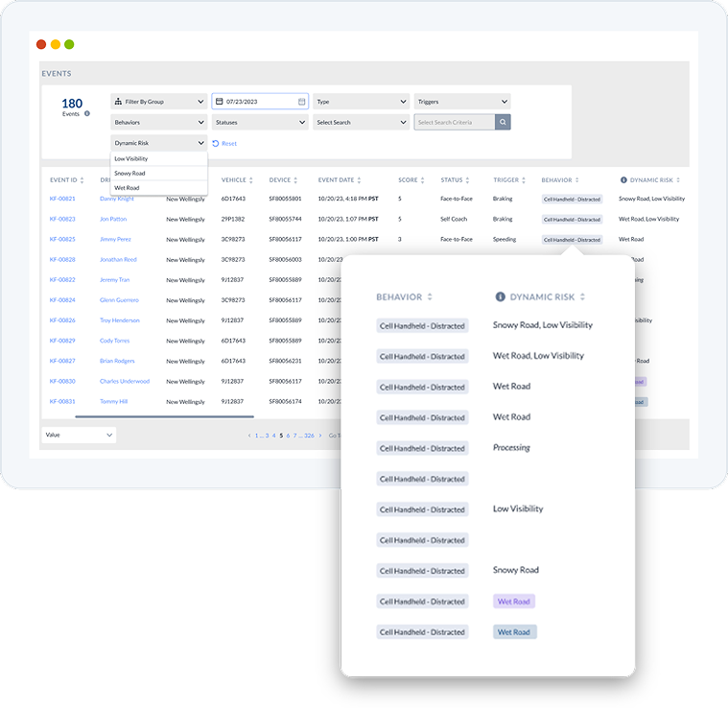This screenshot has width=728, height=709.
Task: Click the horizontal table scrollbar
Action: tap(164, 416)
